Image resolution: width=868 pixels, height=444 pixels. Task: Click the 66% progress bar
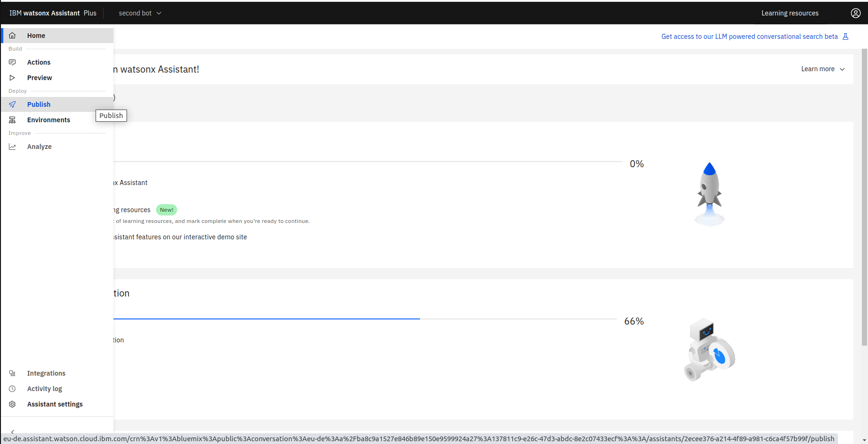365,319
